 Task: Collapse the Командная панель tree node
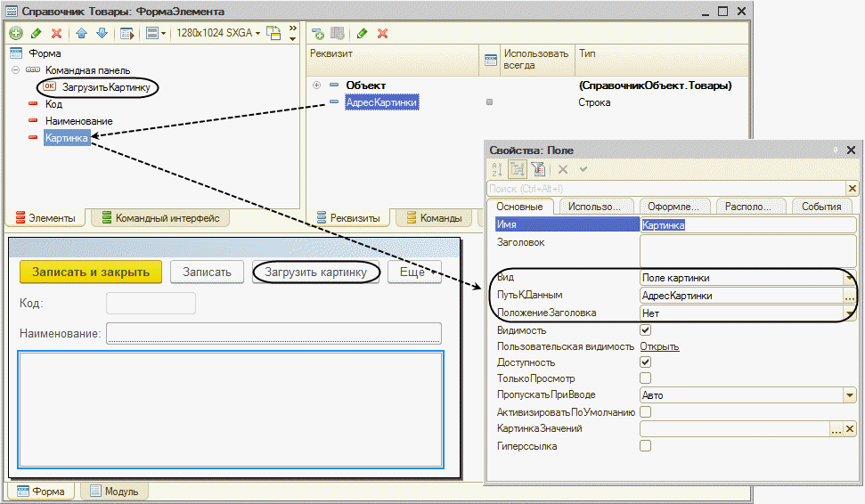coord(15,70)
